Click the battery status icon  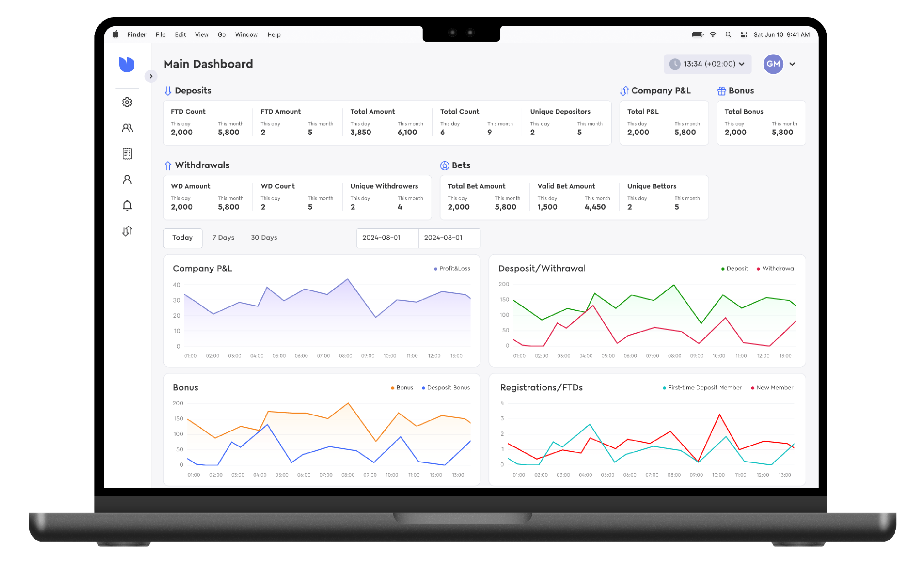697,34
